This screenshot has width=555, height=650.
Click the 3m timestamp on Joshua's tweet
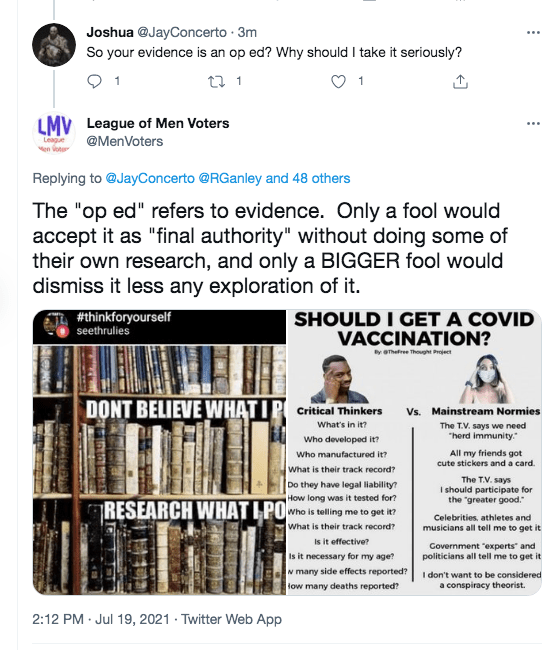pyautogui.click(x=247, y=32)
